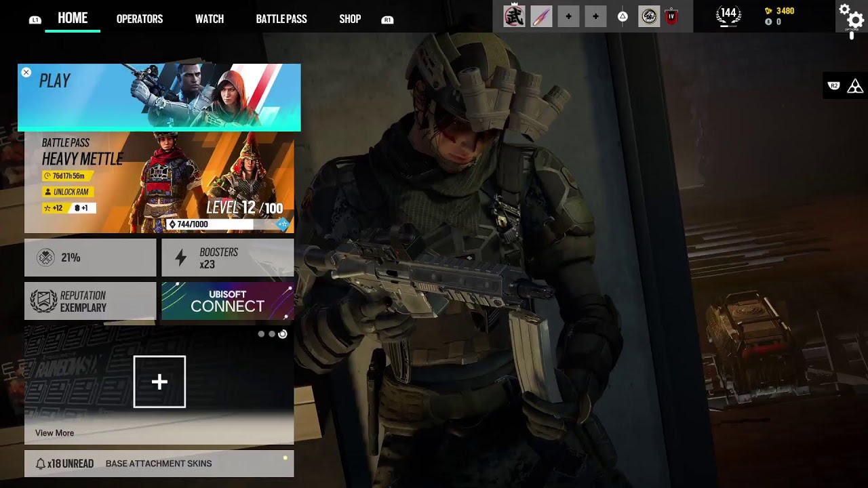Open the UBISOFT CONNECT banner

pos(227,301)
